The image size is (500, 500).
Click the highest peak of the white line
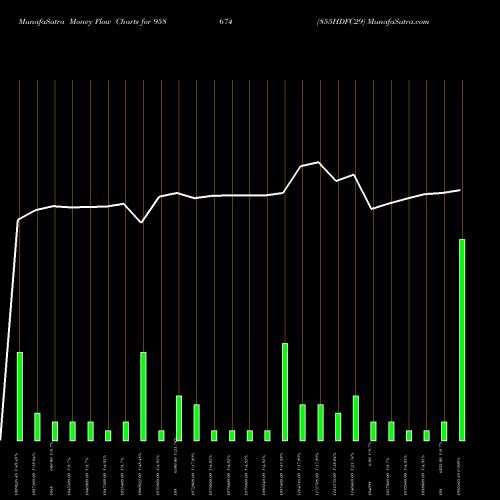coord(319,162)
